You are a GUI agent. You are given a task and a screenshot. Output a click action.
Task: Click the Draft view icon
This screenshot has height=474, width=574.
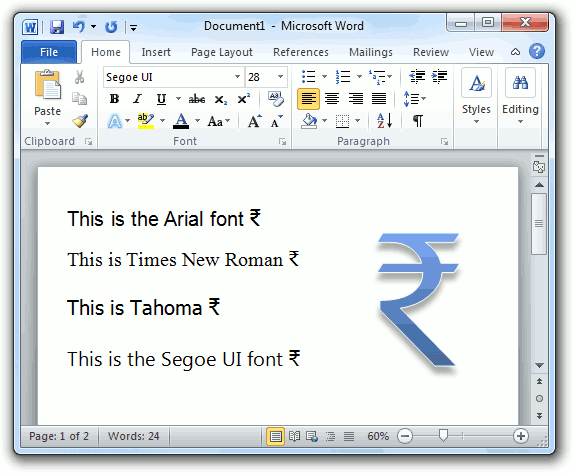click(348, 436)
